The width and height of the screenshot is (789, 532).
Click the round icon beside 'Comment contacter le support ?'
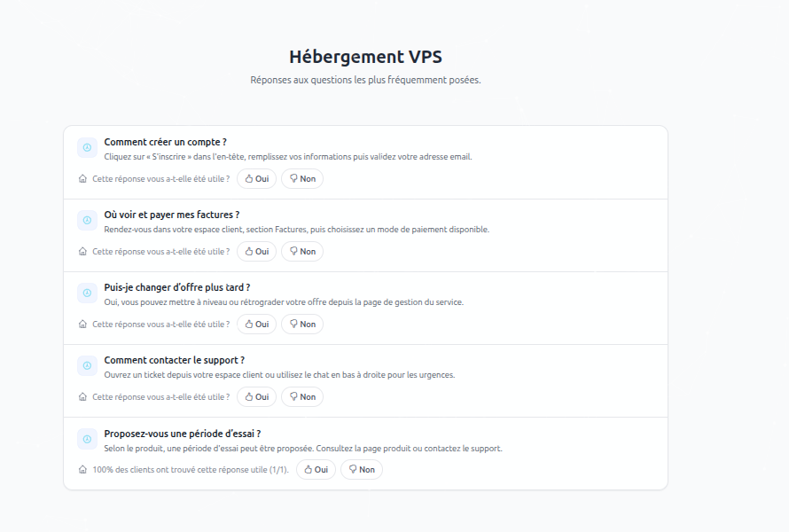(87, 365)
